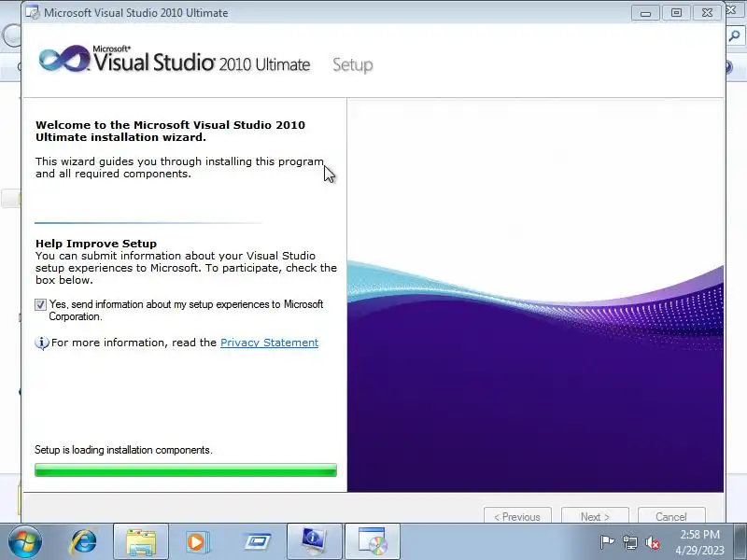Image resolution: width=747 pixels, height=560 pixels.
Task: Open Windows Media Player from taskbar
Action: click(x=196, y=542)
